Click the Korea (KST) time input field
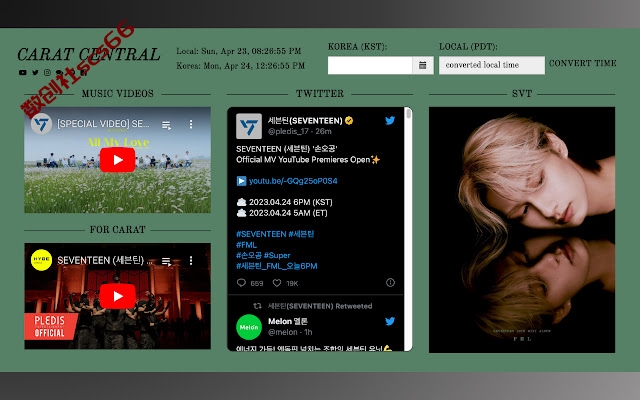This screenshot has width=640, height=400. click(370, 65)
